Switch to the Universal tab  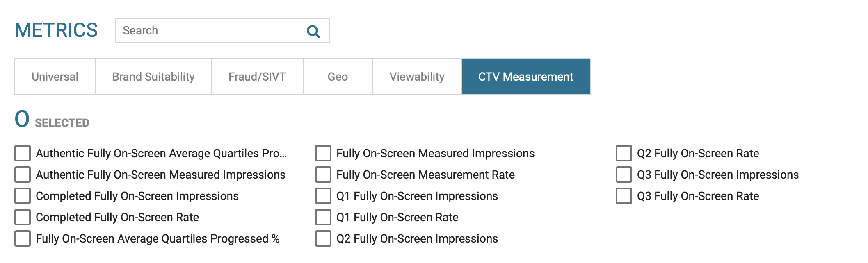[55, 77]
